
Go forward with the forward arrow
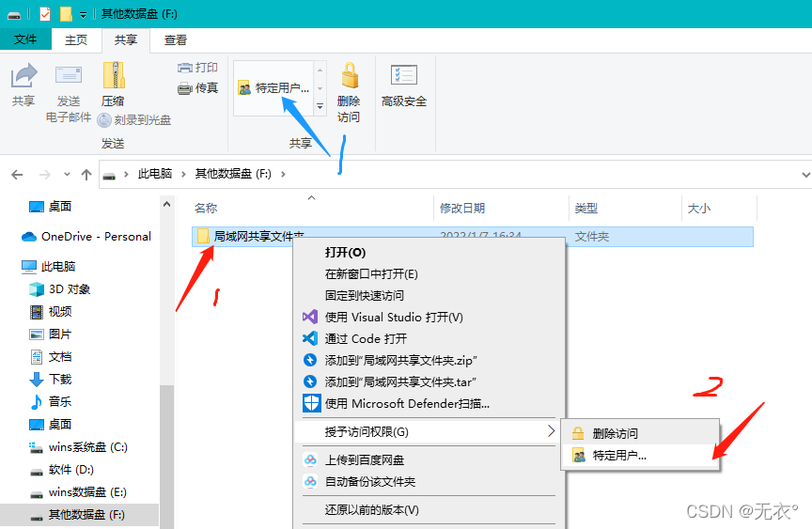(45, 175)
